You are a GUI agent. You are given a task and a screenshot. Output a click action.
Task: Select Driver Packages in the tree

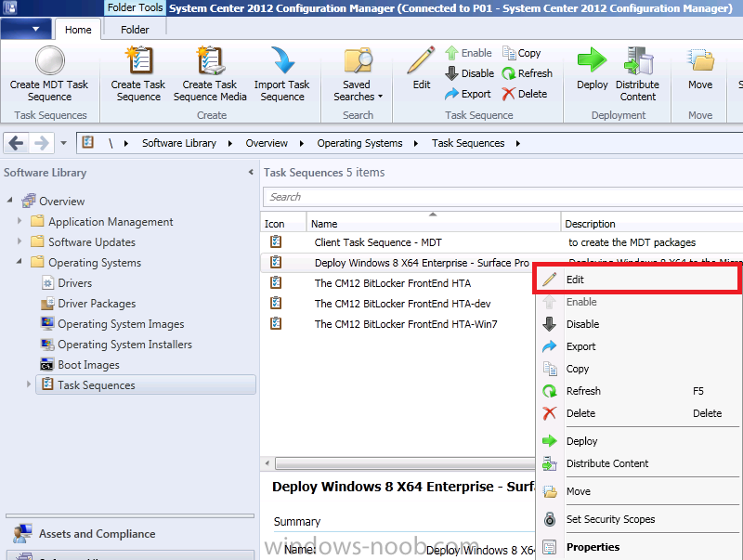(x=97, y=303)
